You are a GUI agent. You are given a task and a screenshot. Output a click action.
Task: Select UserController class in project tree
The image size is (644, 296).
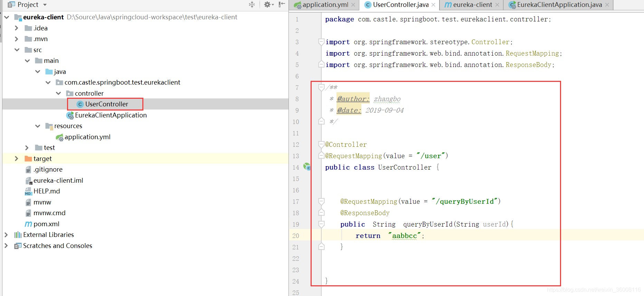pyautogui.click(x=106, y=104)
